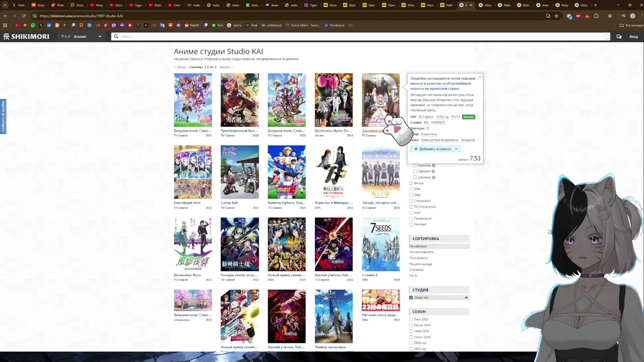Image resolution: width=644 pixels, height=362 pixels.
Task: Click the HORNETS studio link in tooltip
Action: pyautogui.click(x=438, y=123)
